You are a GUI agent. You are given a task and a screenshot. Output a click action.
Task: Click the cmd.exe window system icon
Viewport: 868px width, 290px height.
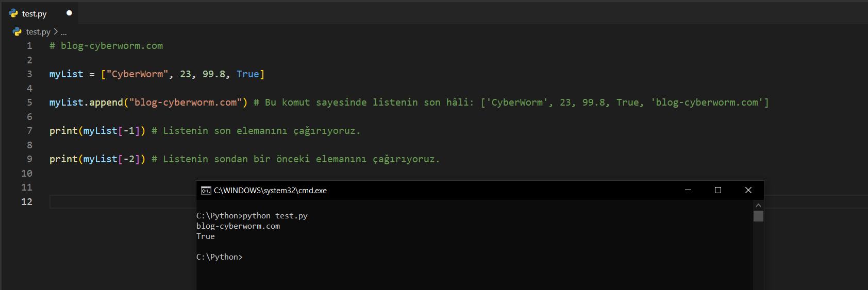[206, 191]
